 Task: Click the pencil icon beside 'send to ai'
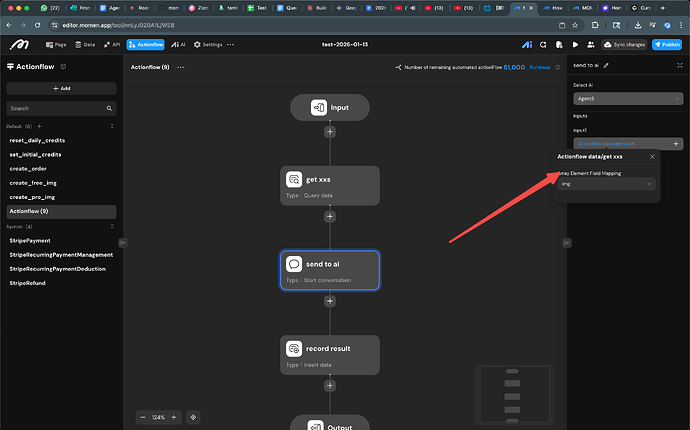point(606,65)
